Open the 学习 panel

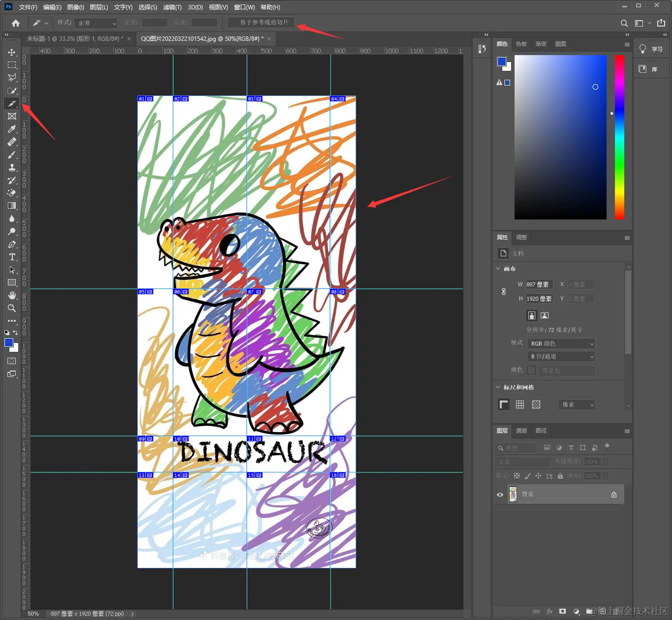651,49
